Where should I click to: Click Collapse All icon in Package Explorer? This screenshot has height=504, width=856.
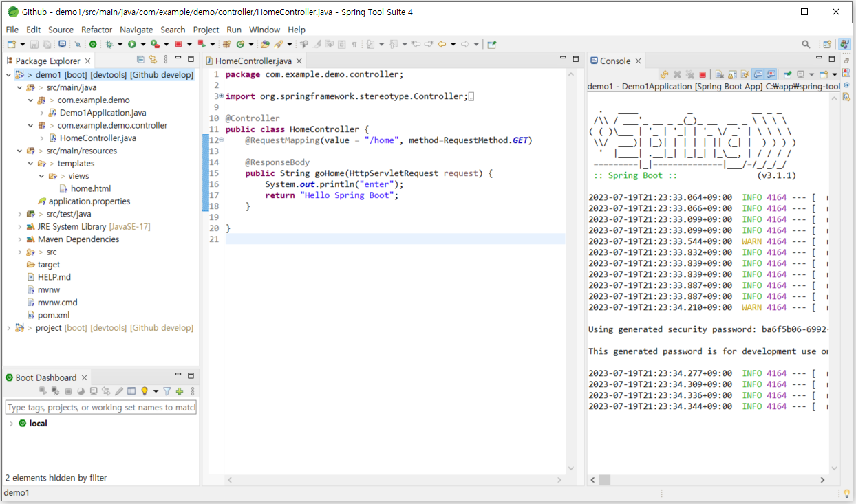coord(140,59)
